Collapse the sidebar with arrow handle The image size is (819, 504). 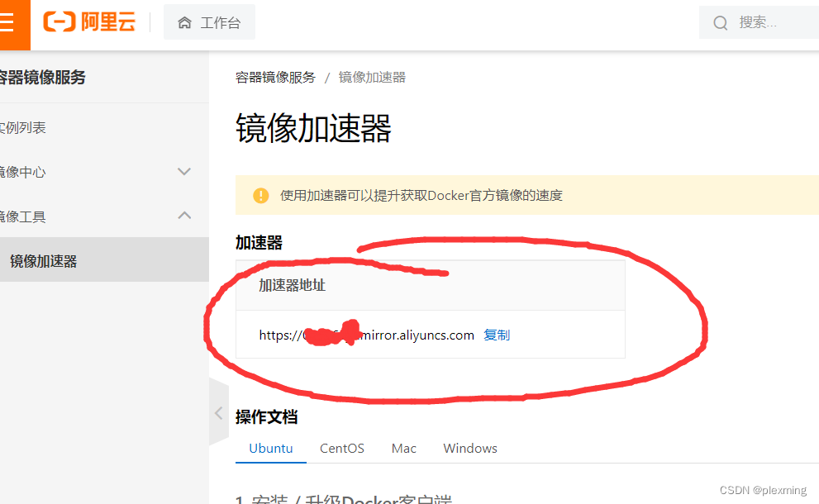pyautogui.click(x=219, y=413)
